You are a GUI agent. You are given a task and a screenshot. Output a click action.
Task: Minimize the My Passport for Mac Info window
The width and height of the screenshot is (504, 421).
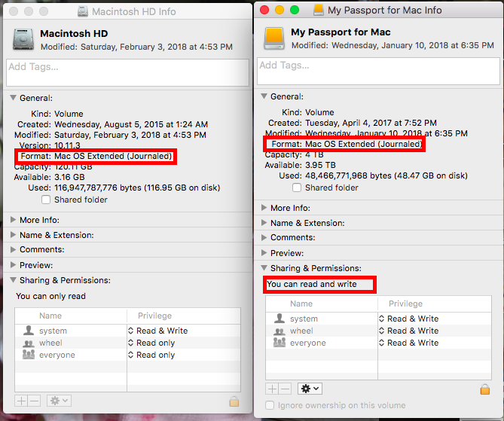click(279, 10)
